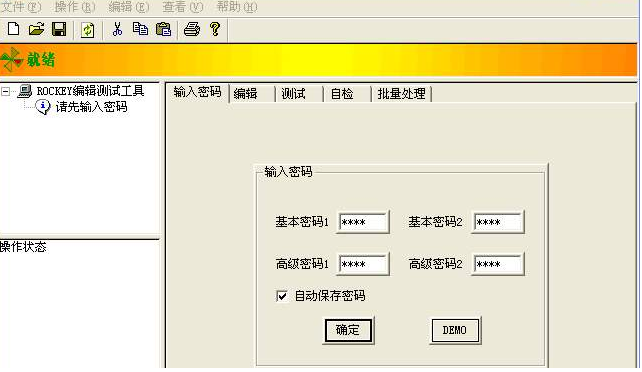Switch to the 测试 tab
The width and height of the screenshot is (642, 372).
click(x=300, y=94)
